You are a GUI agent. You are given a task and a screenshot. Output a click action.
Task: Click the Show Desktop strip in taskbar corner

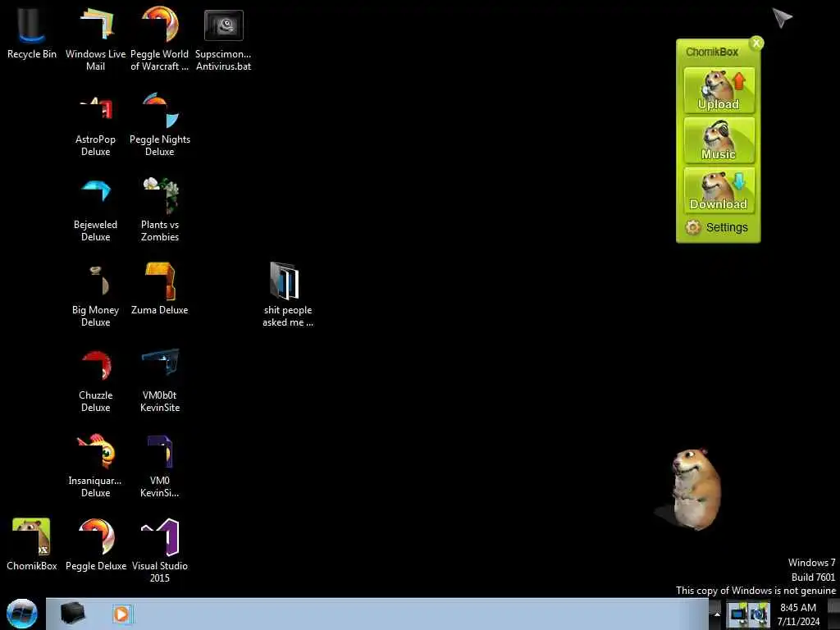(x=833, y=614)
